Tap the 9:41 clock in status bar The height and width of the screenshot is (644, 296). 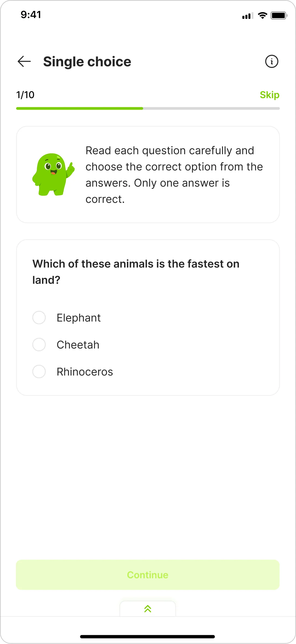[31, 15]
